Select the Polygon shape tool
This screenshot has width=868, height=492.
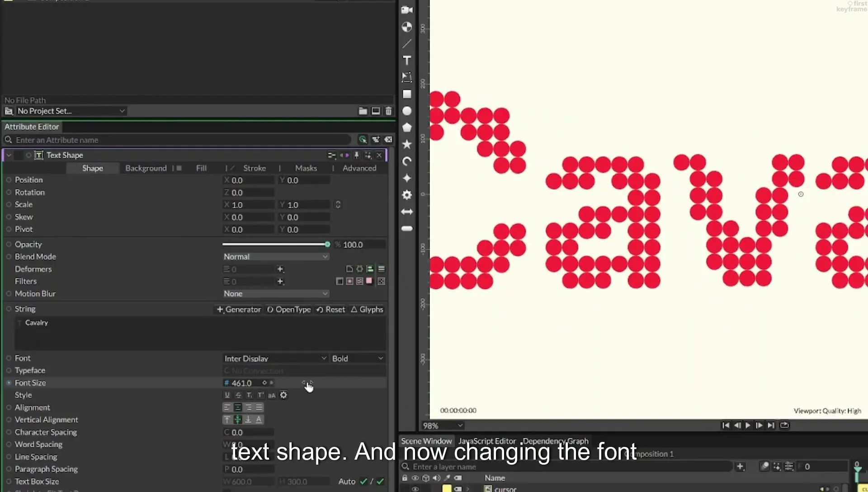tap(407, 128)
